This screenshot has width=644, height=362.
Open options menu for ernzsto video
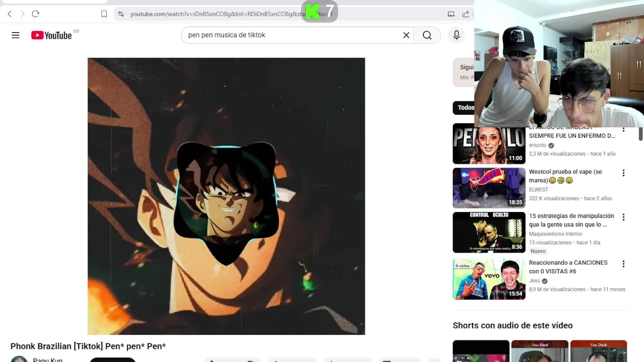tap(623, 130)
